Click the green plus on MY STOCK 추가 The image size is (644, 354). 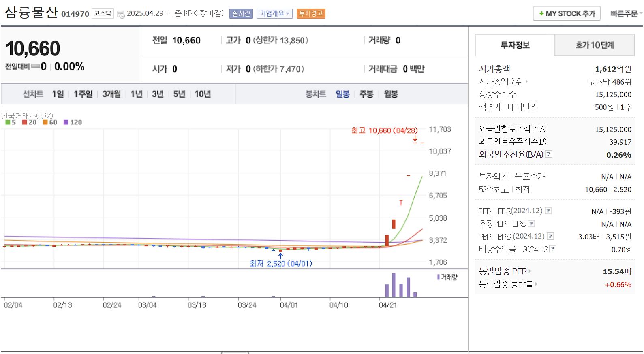click(541, 14)
